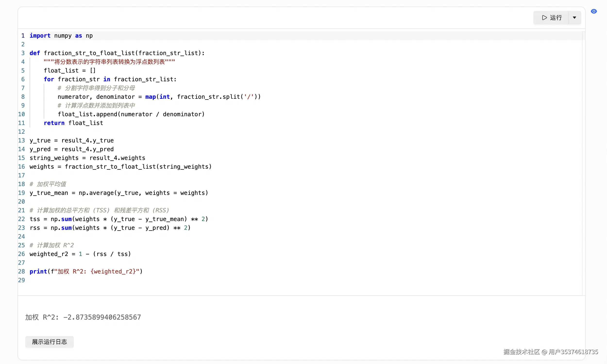607x364 pixels.
Task: Click line number 1 in gutter
Action: coord(23,36)
